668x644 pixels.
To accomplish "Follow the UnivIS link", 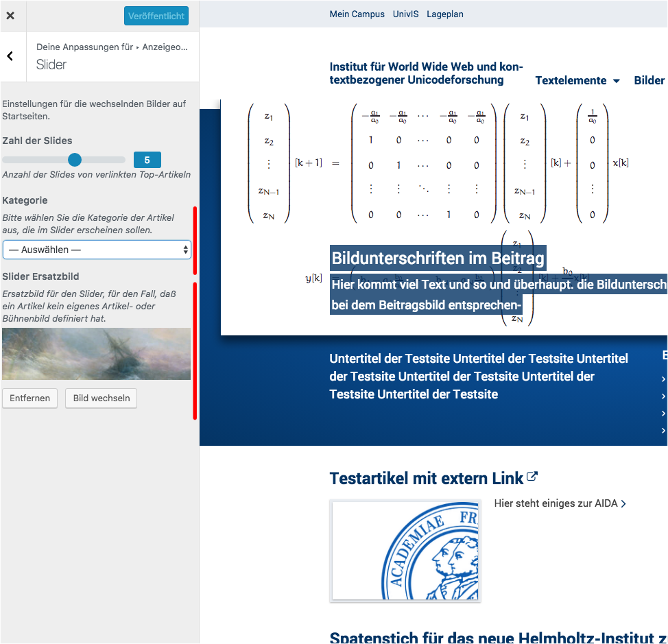I will point(405,14).
